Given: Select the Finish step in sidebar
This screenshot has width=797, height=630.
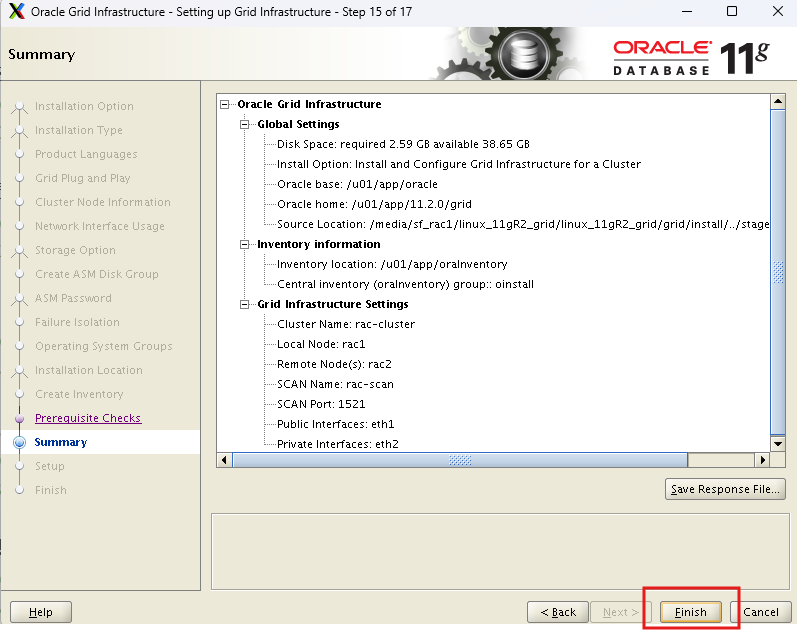Looking at the screenshot, I should click(x=51, y=490).
